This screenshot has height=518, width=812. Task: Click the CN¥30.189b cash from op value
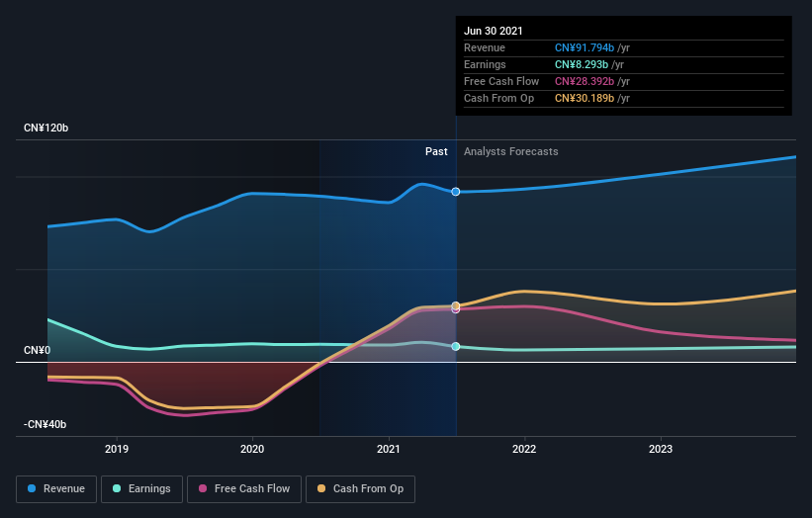point(585,98)
